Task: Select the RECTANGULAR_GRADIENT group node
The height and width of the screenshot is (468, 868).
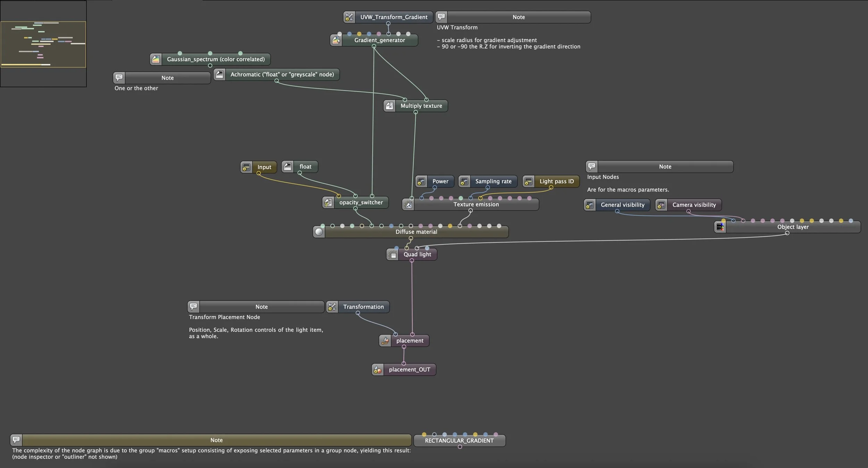Action: coord(459,441)
